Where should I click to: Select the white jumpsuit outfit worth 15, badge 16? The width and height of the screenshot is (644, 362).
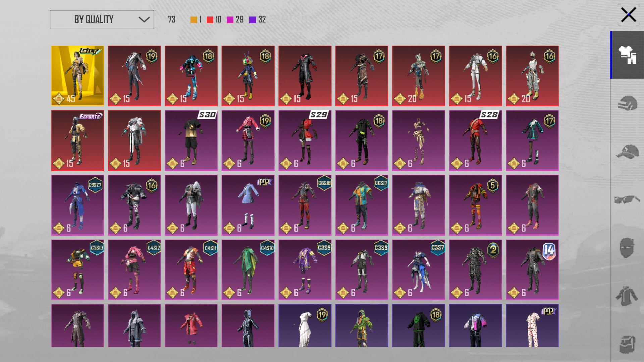(476, 76)
